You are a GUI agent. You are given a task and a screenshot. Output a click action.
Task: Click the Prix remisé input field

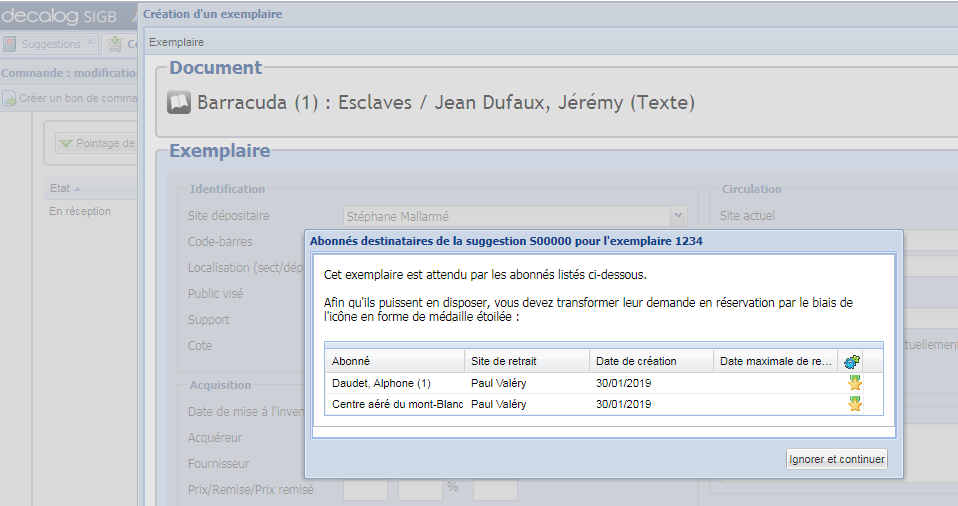pos(495,489)
